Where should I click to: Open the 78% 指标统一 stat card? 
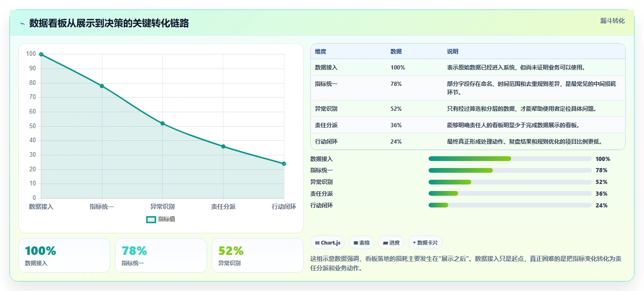161,255
